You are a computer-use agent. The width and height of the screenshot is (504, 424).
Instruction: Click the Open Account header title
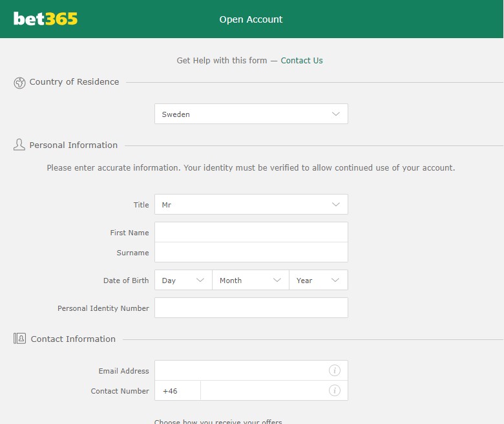[251, 19]
